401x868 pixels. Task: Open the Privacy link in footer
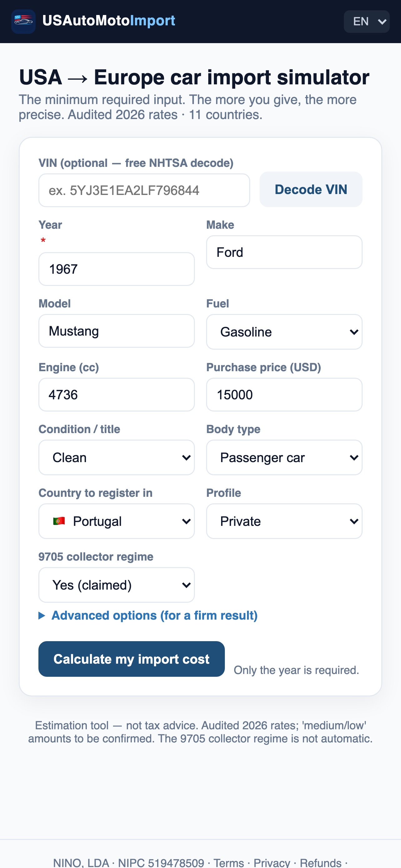[x=272, y=863]
